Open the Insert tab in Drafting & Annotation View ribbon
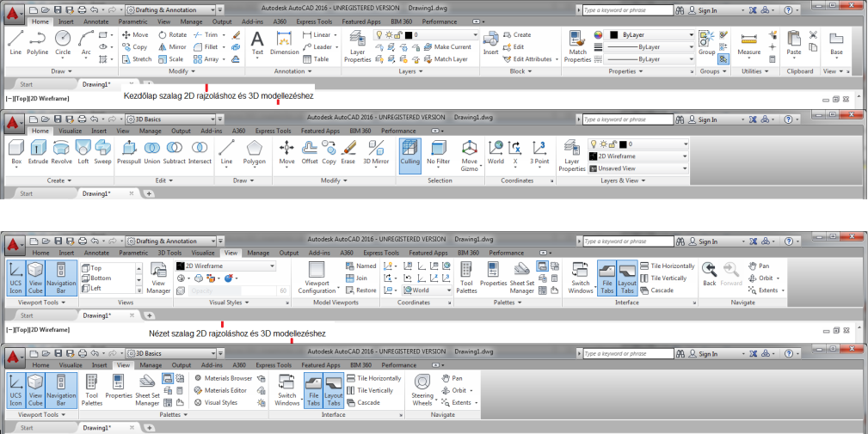868x434 pixels. tap(66, 254)
